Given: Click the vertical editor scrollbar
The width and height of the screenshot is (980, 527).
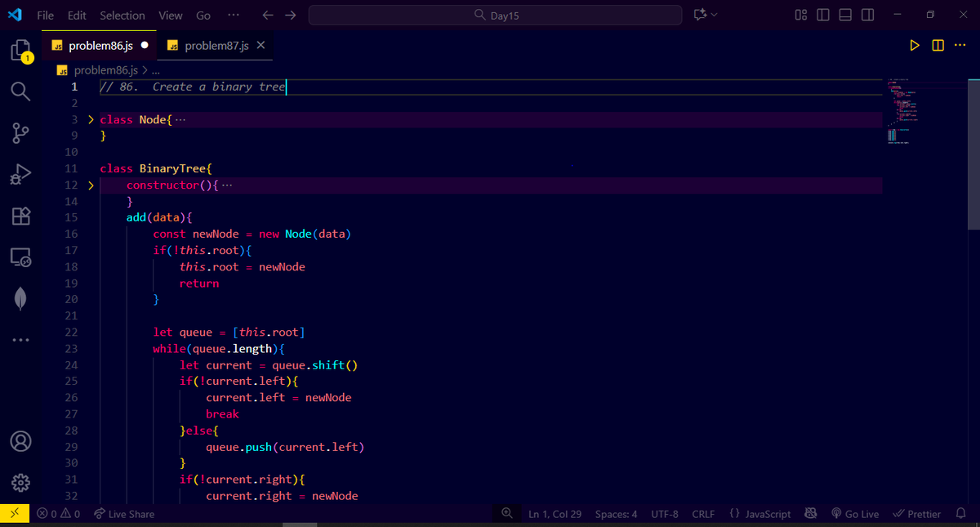Looking at the screenshot, I should (973, 154).
